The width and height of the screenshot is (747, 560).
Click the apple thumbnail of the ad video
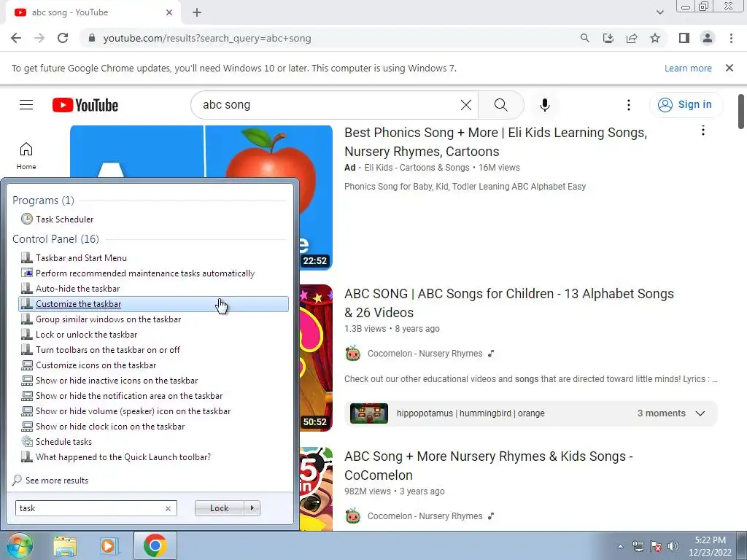tap(201, 152)
